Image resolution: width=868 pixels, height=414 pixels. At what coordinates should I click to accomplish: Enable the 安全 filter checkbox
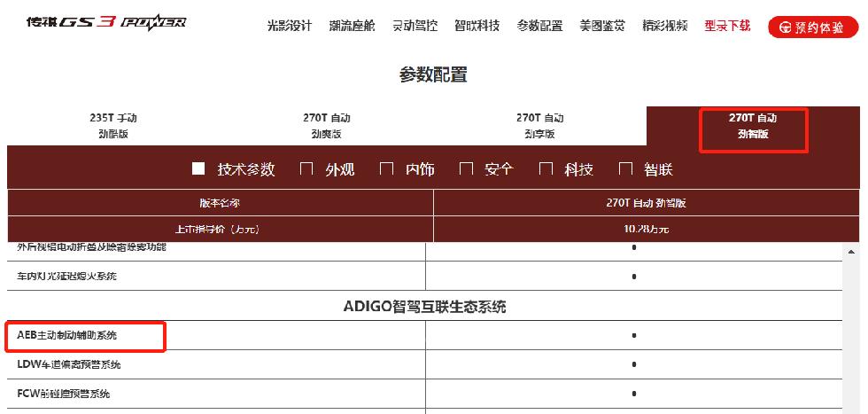(466, 168)
